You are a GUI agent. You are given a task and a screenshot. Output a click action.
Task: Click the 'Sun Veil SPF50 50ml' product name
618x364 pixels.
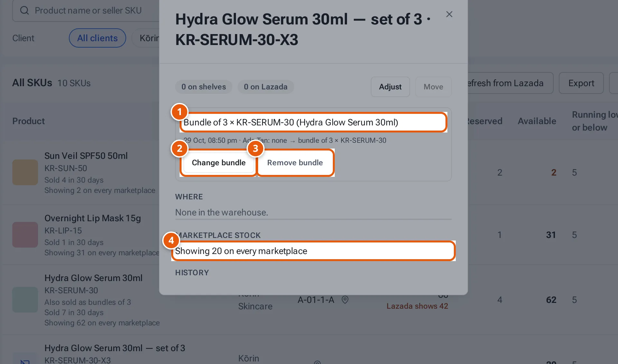(x=86, y=156)
